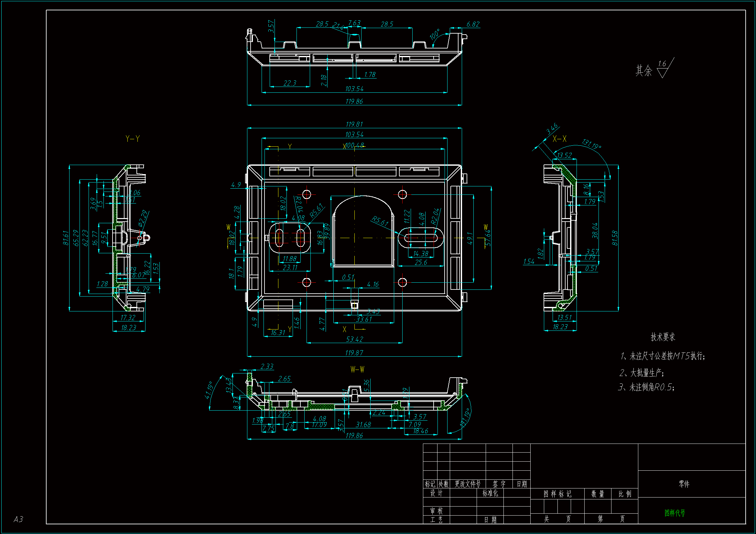Select the 100° angle dimension

coord(435,35)
